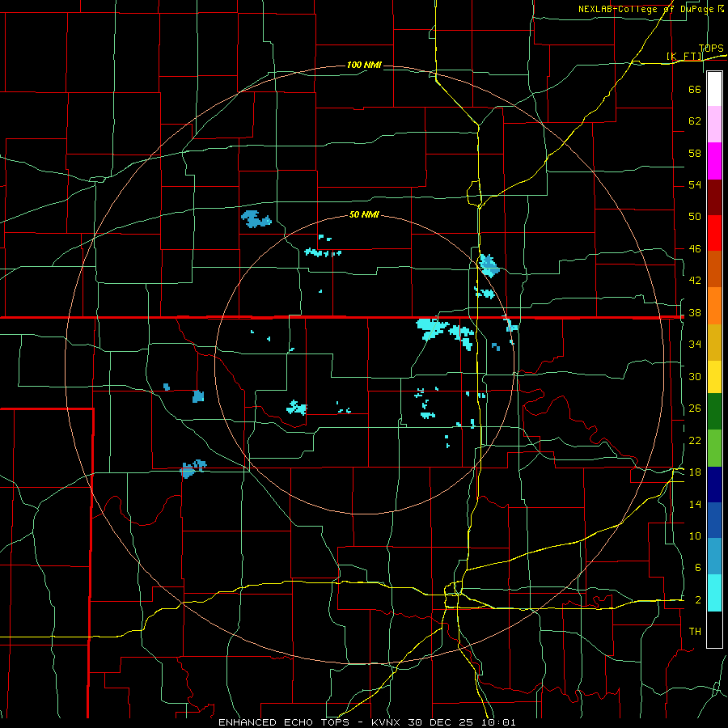
Task: Select the light pink legend swatch
Action: tap(714, 125)
